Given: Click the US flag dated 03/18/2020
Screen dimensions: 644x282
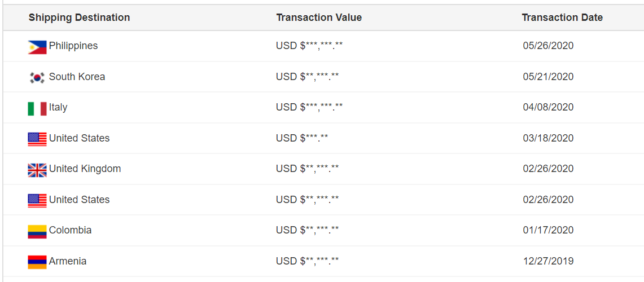Looking at the screenshot, I should tap(37, 139).
